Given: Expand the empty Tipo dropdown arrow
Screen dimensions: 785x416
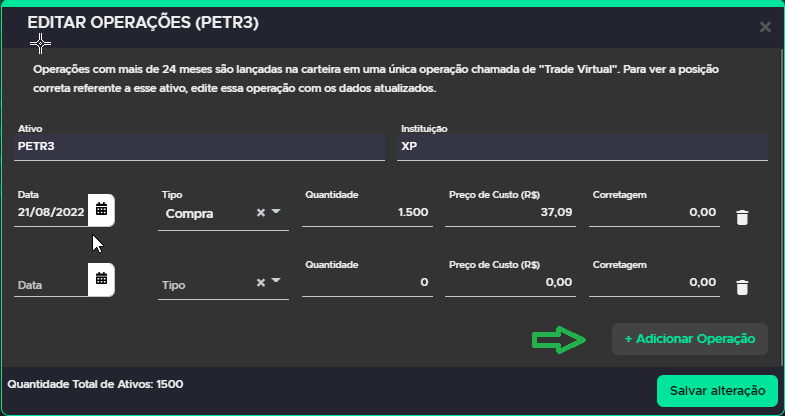Looking at the screenshot, I should 276,281.
